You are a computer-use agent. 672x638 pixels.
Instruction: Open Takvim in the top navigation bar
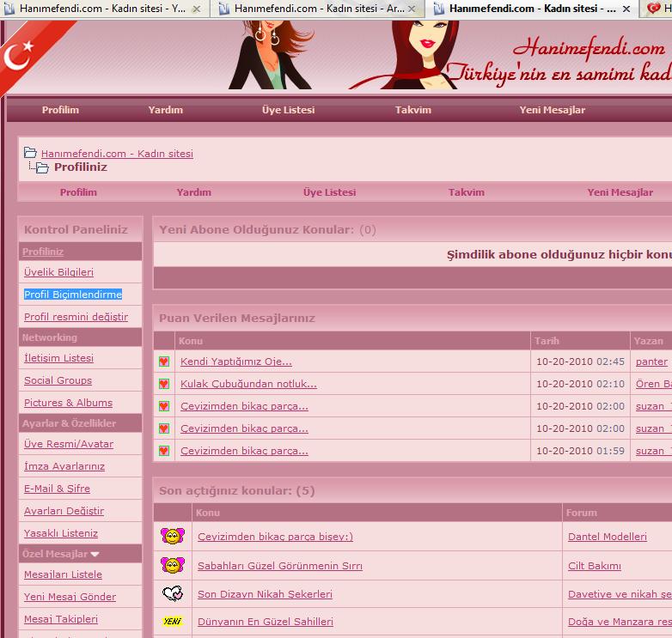click(413, 110)
